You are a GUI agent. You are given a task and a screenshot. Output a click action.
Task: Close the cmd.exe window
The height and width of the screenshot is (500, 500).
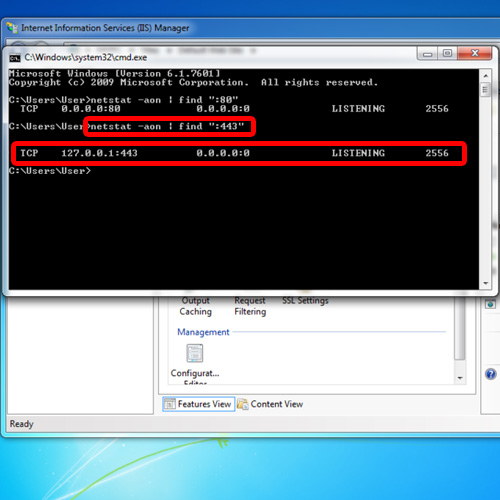tap(475, 53)
